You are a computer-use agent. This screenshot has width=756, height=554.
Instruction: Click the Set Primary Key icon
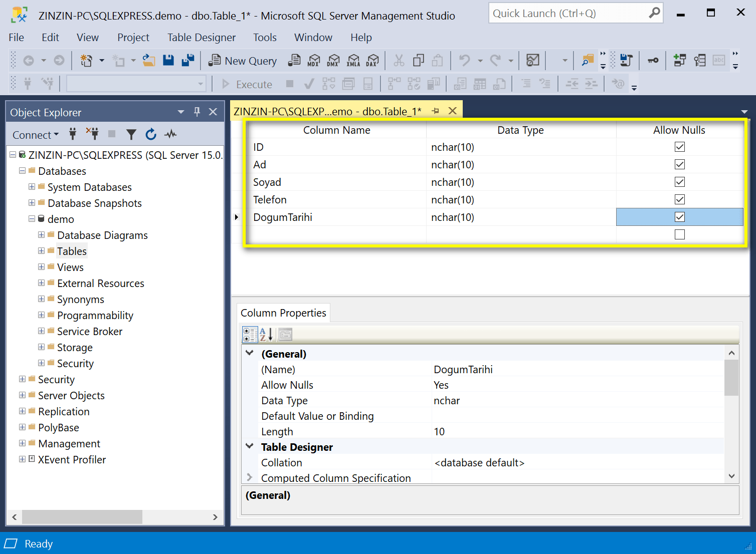tap(653, 61)
